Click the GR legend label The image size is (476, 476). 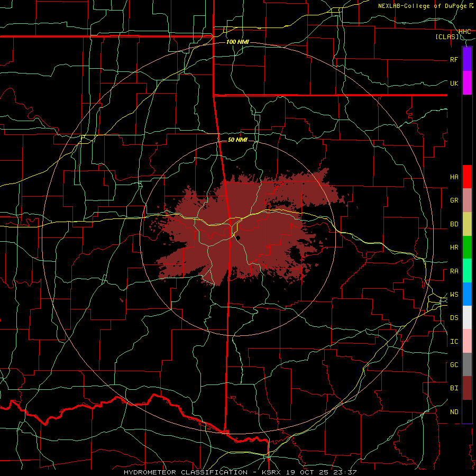tap(454, 200)
